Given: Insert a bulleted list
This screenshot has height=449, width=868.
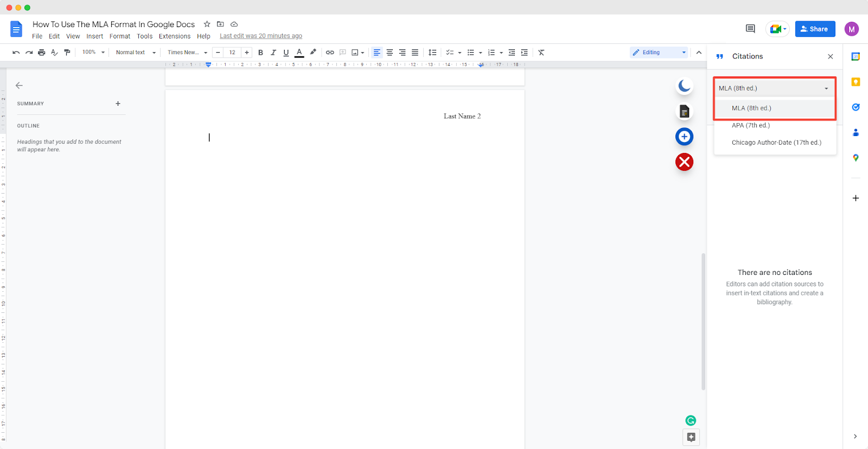Looking at the screenshot, I should (x=471, y=53).
